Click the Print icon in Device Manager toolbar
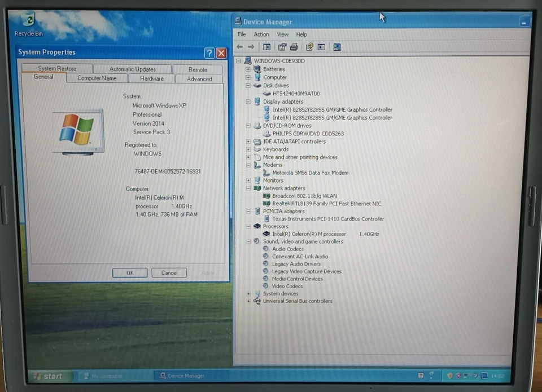Image resolution: width=542 pixels, height=392 pixels. (293, 47)
